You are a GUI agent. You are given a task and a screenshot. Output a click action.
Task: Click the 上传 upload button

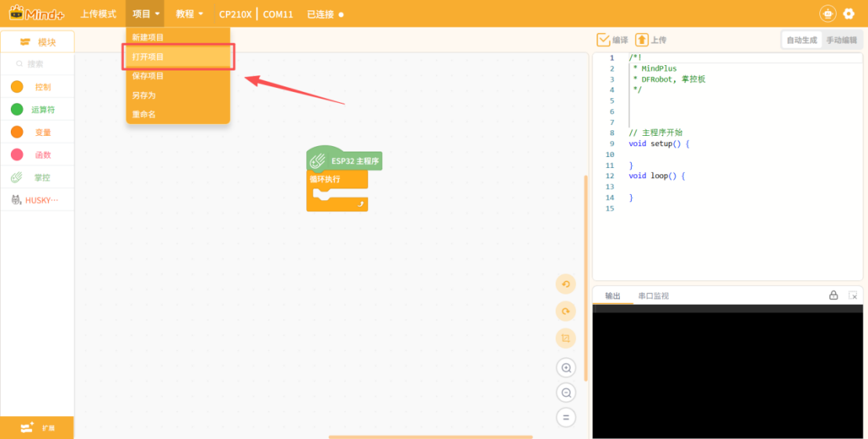[x=651, y=40]
